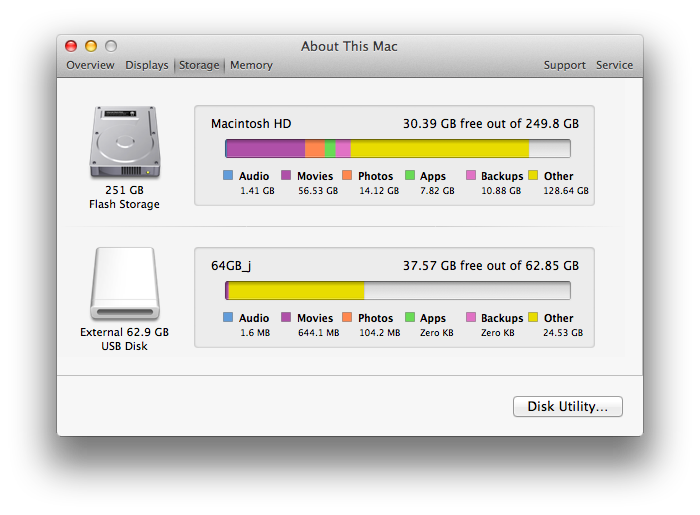This screenshot has height=515, width=700.
Task: Click the Macintosh HD Backups pink swatch
Action: click(471, 175)
